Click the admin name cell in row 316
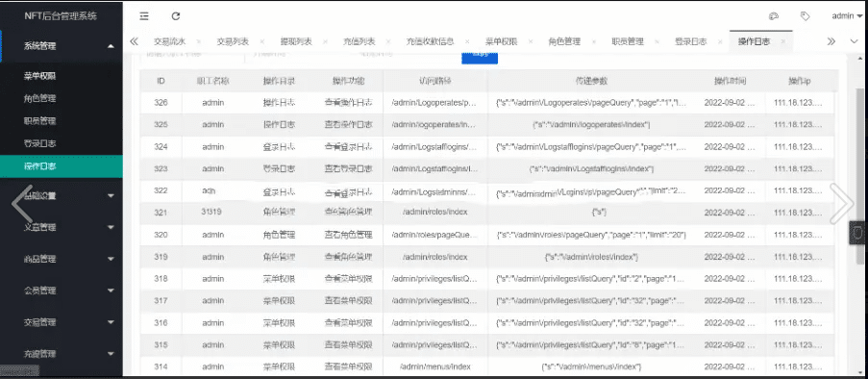The width and height of the screenshot is (868, 379). [213, 323]
